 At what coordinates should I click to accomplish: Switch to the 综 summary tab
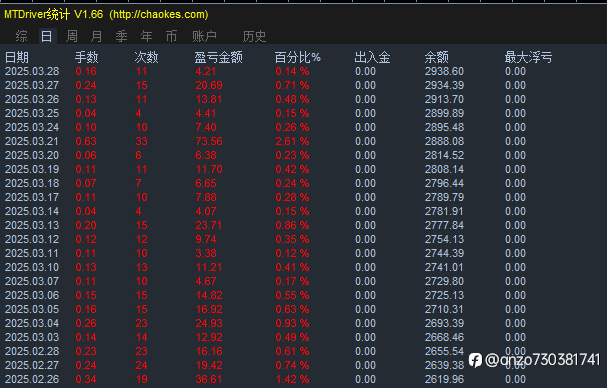click(22, 36)
